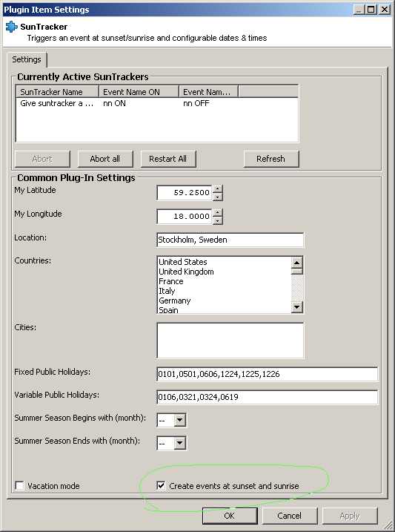This screenshot has width=395, height=532.
Task: Enable the Vacation mode checkbox
Action: coord(20,486)
